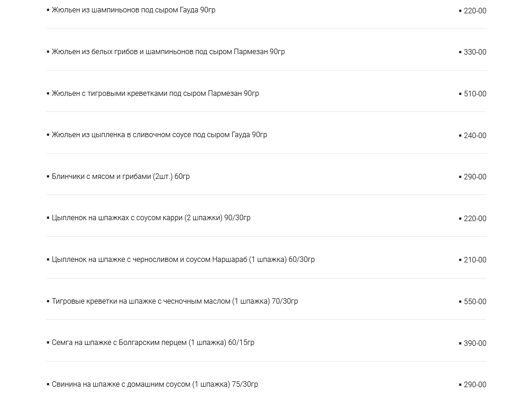Select 'Свинина на шпажке с домашним соусом'
The width and height of the screenshot is (532, 400).
coord(155,384)
